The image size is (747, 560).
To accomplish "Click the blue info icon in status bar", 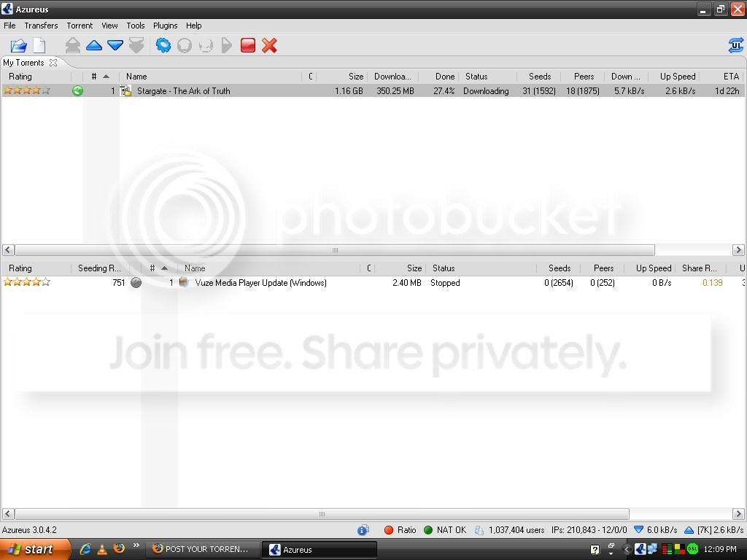I will [x=363, y=530].
